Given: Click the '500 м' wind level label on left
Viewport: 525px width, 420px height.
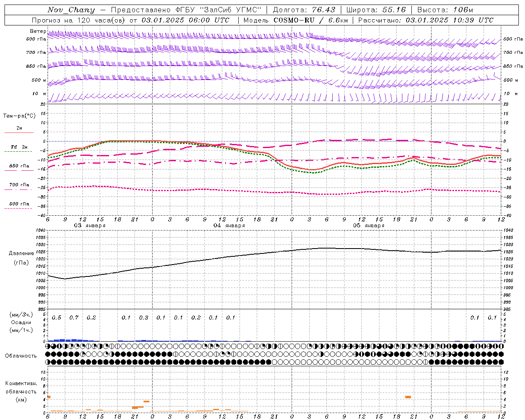Looking at the screenshot, I should (39, 80).
